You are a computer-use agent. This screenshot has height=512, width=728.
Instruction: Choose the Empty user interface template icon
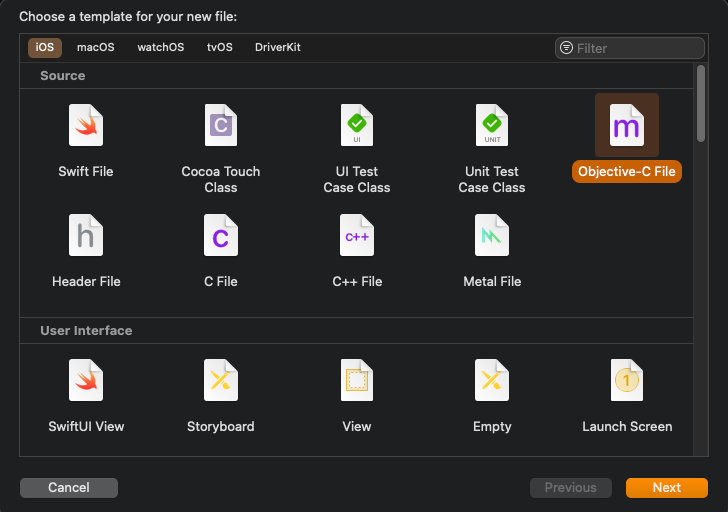click(492, 380)
